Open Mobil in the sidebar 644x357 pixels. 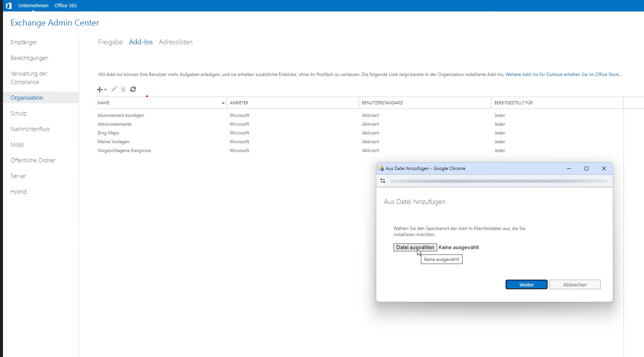(17, 145)
